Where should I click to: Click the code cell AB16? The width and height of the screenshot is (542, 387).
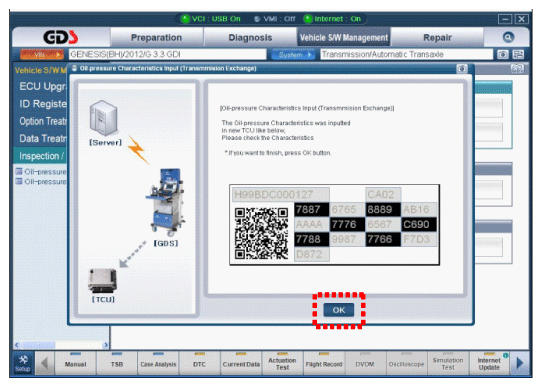click(419, 209)
